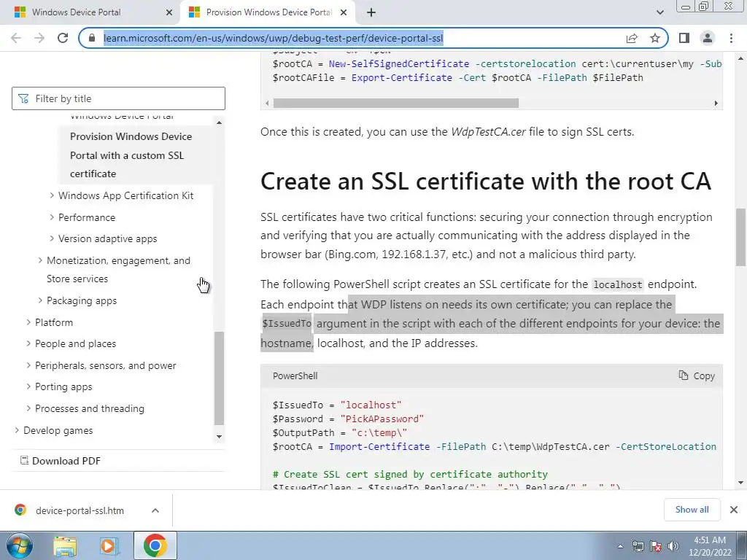Open options for device-portal-ssl.htm download

click(155, 510)
